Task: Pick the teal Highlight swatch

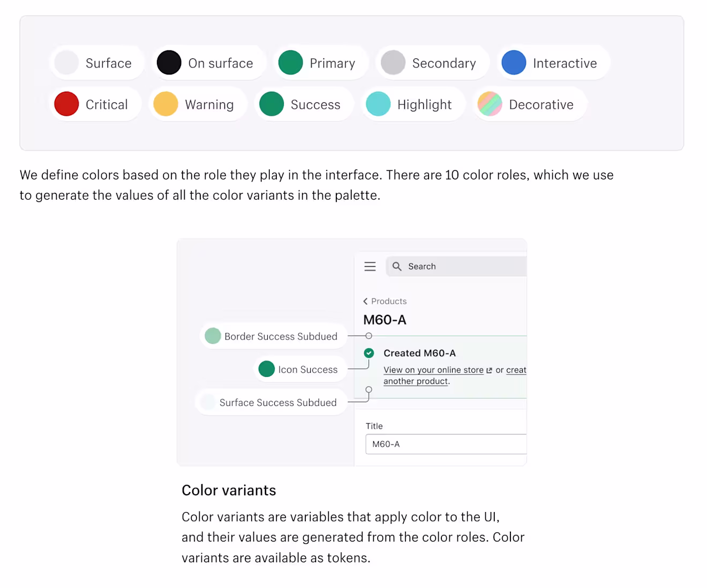Action: coord(378,104)
